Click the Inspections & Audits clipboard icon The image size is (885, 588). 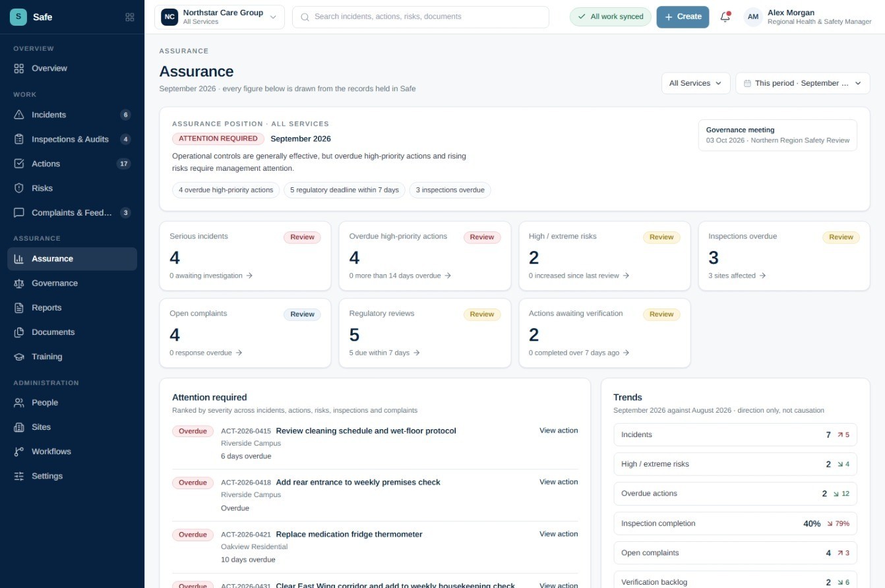[x=19, y=139]
